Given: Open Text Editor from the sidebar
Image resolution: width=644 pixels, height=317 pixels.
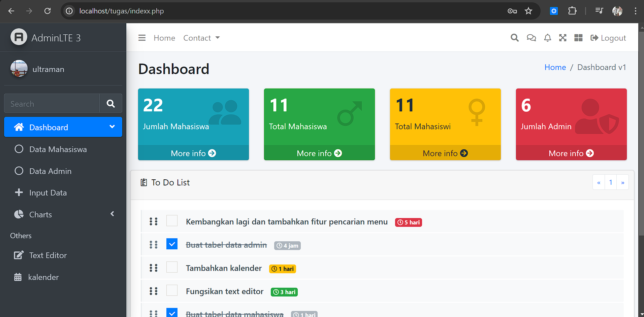Looking at the screenshot, I should [48, 255].
